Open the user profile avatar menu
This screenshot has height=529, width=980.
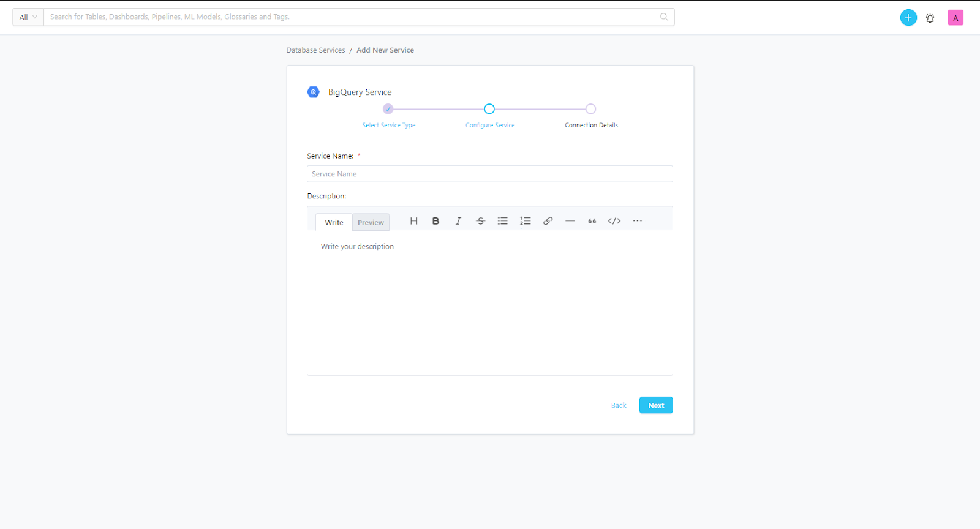click(955, 18)
